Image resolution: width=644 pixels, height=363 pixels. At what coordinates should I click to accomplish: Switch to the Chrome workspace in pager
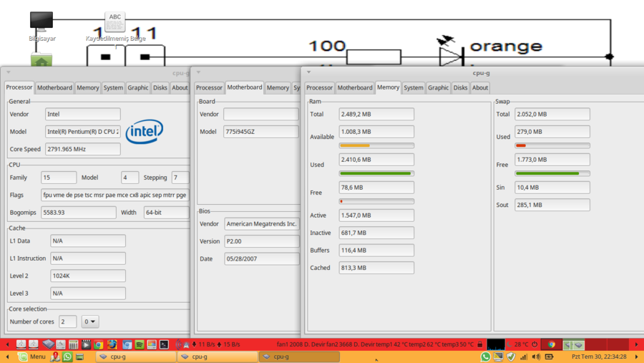(552, 344)
